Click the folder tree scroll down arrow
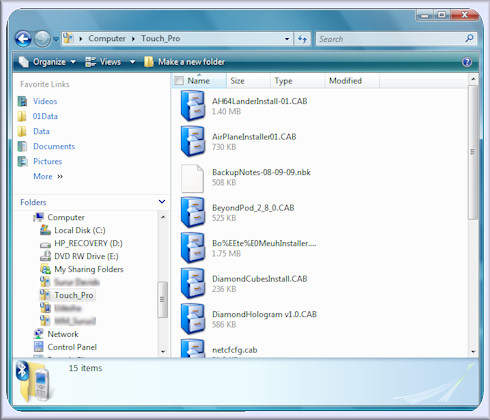 (163, 351)
